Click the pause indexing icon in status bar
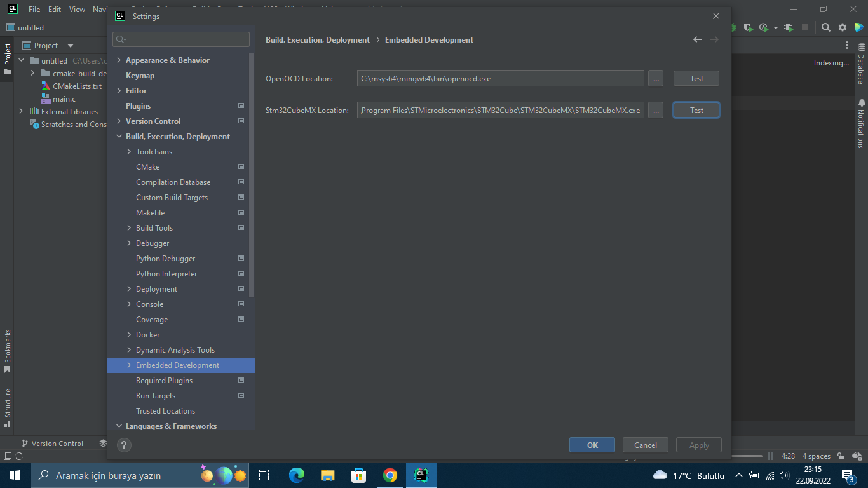The image size is (868, 488). click(x=770, y=456)
